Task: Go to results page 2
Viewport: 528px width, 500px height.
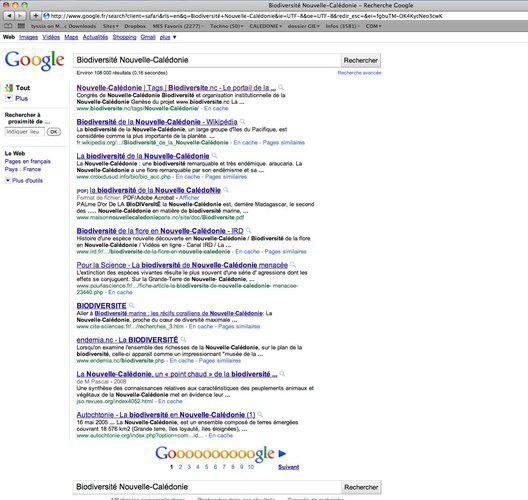Action: (x=180, y=467)
